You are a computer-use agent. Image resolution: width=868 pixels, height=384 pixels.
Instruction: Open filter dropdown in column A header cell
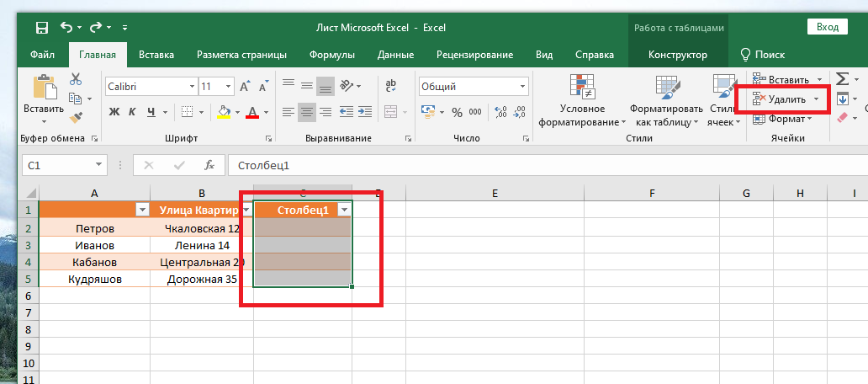coord(143,210)
